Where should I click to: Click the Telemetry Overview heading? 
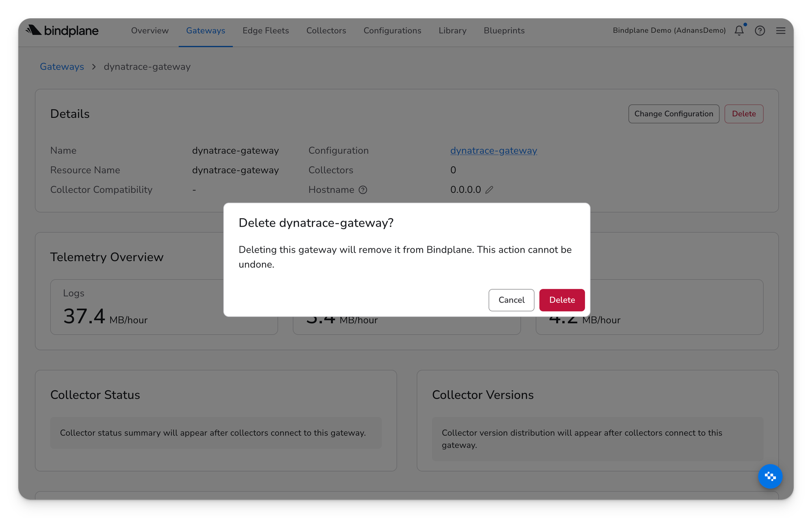click(107, 257)
